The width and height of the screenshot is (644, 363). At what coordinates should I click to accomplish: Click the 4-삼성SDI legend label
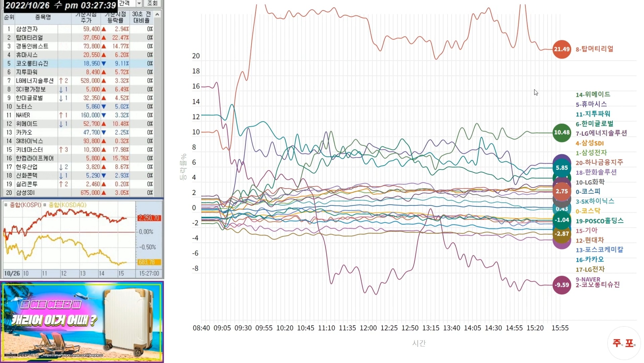click(590, 143)
